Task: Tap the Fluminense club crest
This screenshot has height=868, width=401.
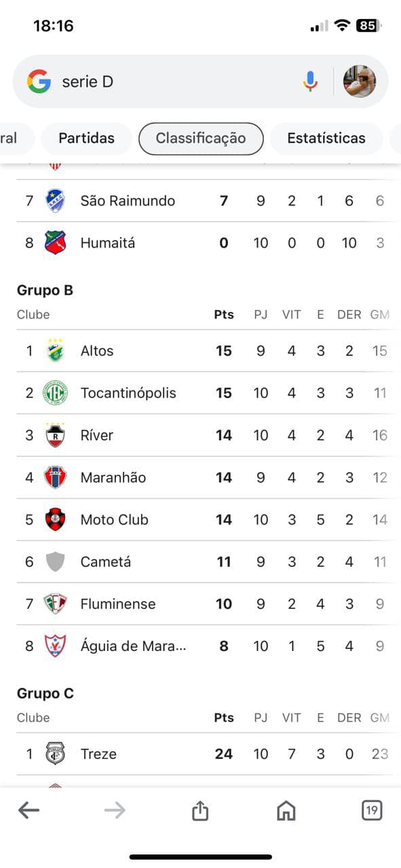Action: click(56, 604)
